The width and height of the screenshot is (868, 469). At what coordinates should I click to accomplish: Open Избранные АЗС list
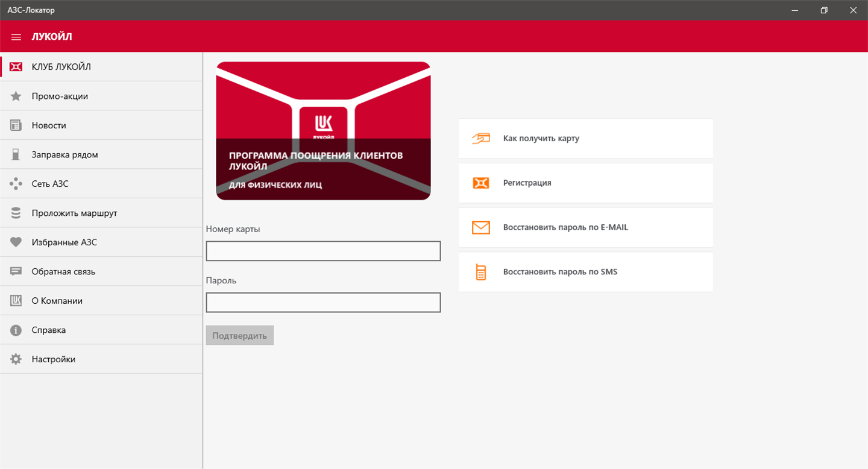[101, 242]
